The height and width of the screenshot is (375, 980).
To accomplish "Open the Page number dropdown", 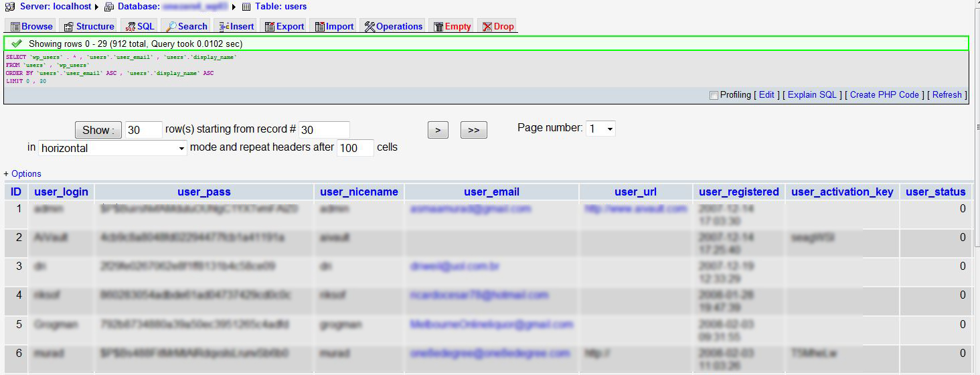I will [600, 129].
